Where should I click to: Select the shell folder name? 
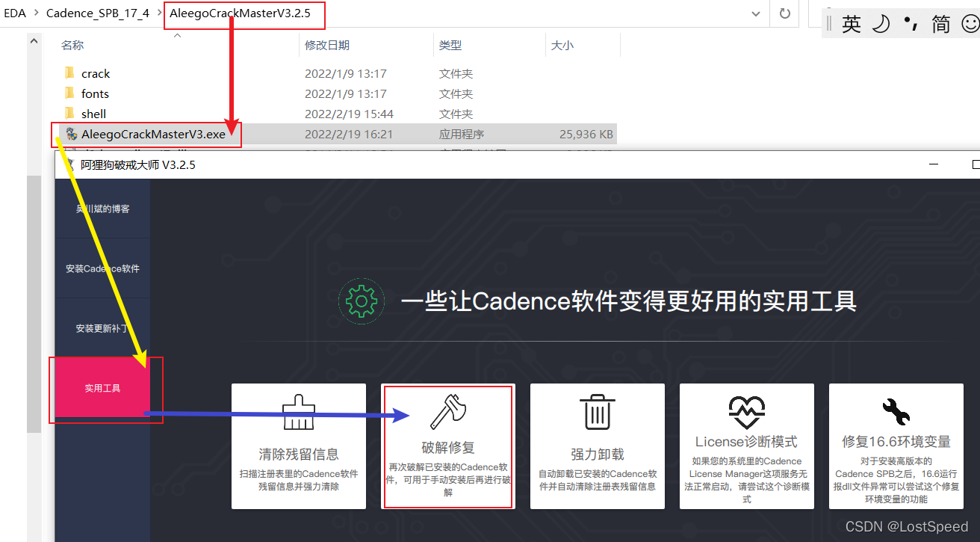pyautogui.click(x=94, y=114)
